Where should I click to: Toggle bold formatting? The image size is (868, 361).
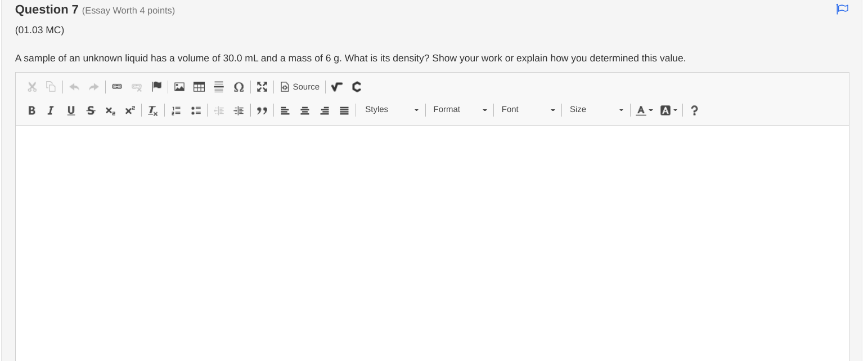point(32,110)
